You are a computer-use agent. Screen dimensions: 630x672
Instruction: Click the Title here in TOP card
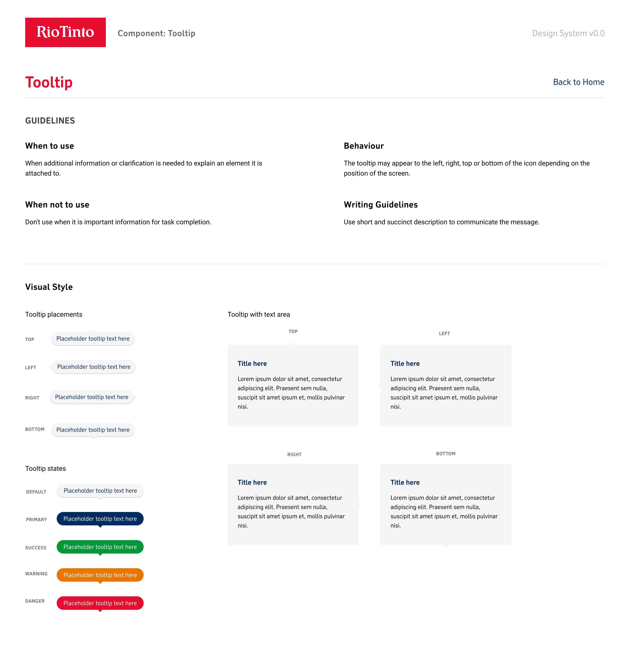pos(252,363)
